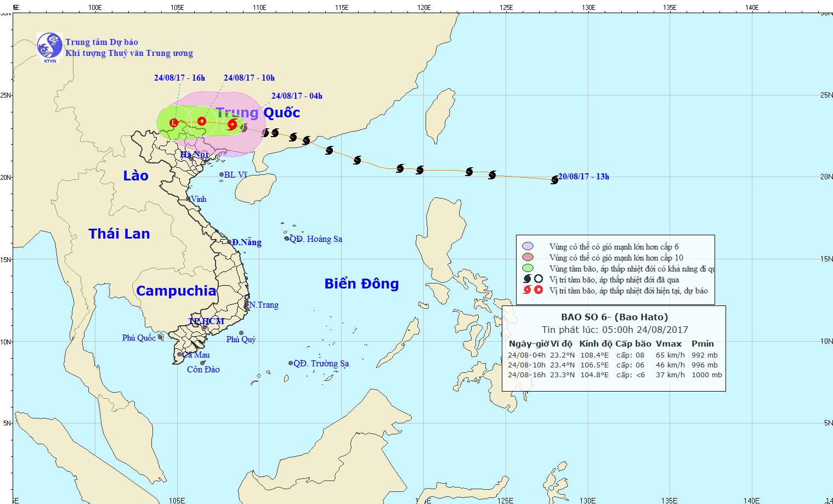
Task: Click the green legend swatch for the storm center path zone
Action: [x=528, y=268]
